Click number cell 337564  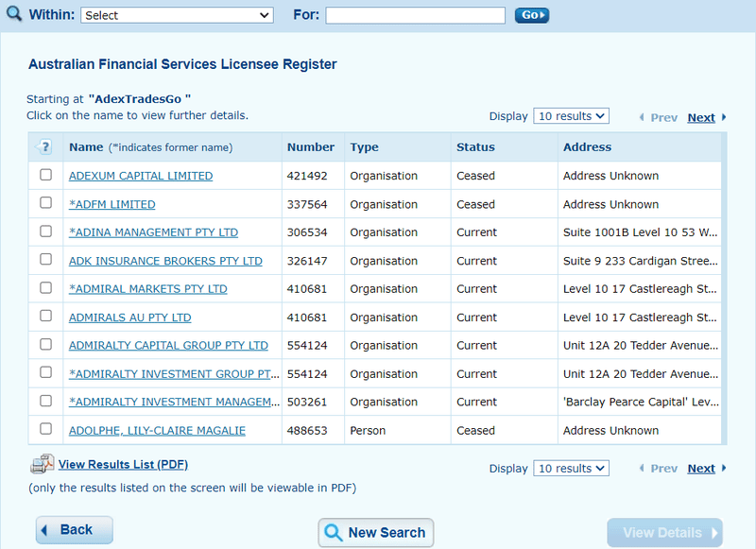(x=307, y=204)
